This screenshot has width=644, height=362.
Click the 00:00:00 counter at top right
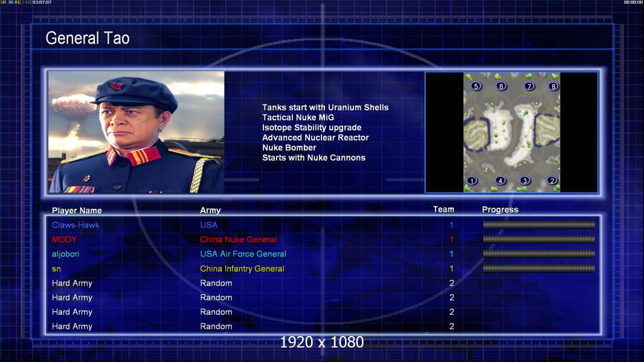pyautogui.click(x=633, y=2)
